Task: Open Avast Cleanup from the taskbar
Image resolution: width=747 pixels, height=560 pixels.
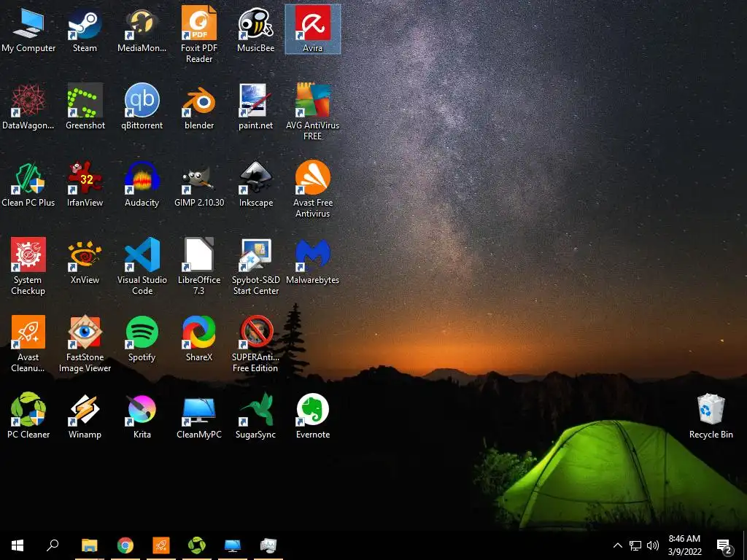Action: click(161, 545)
